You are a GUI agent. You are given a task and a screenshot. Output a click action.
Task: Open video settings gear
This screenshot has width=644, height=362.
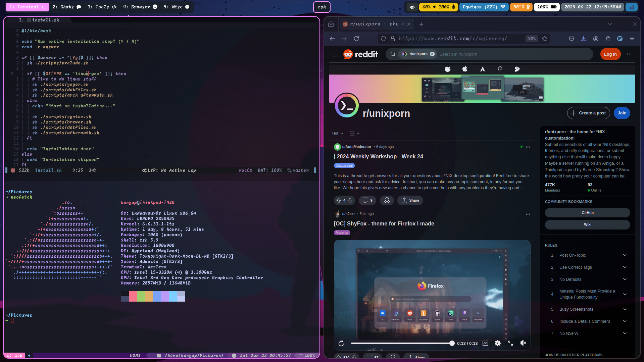pyautogui.click(x=498, y=343)
